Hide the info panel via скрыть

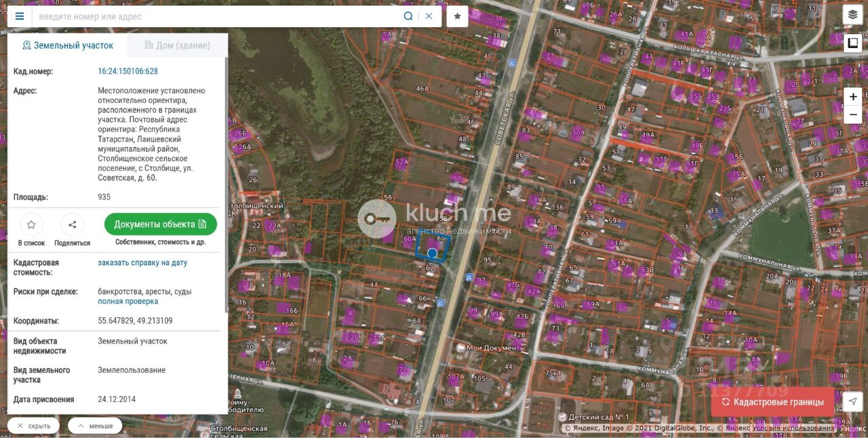(33, 426)
